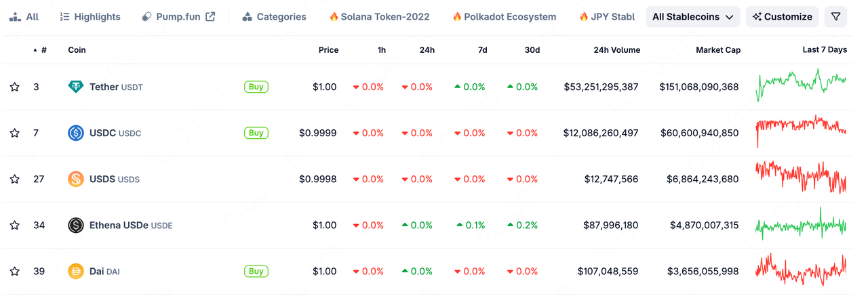The width and height of the screenshot is (868, 298).
Task: Switch to the Highlights tab
Action: click(x=90, y=17)
